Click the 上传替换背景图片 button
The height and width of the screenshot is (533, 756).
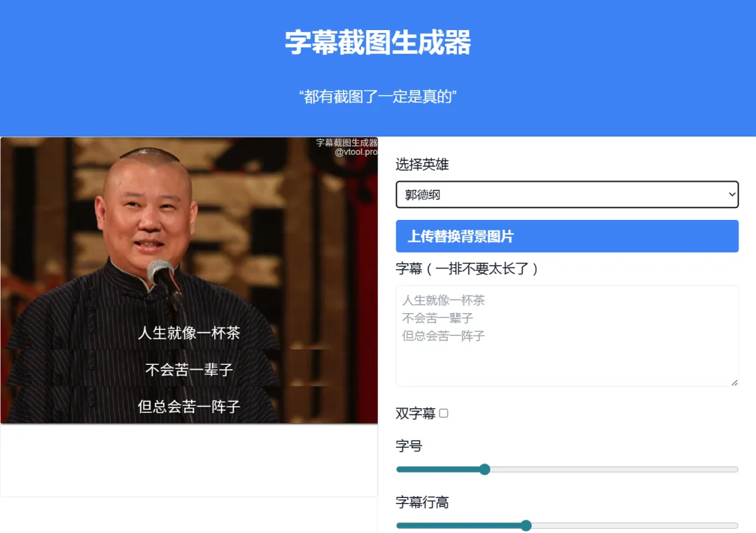point(567,236)
